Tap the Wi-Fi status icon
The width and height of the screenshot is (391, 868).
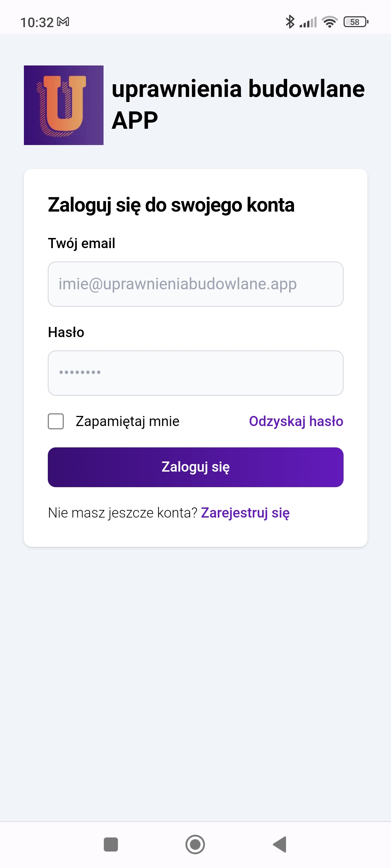pos(330,22)
